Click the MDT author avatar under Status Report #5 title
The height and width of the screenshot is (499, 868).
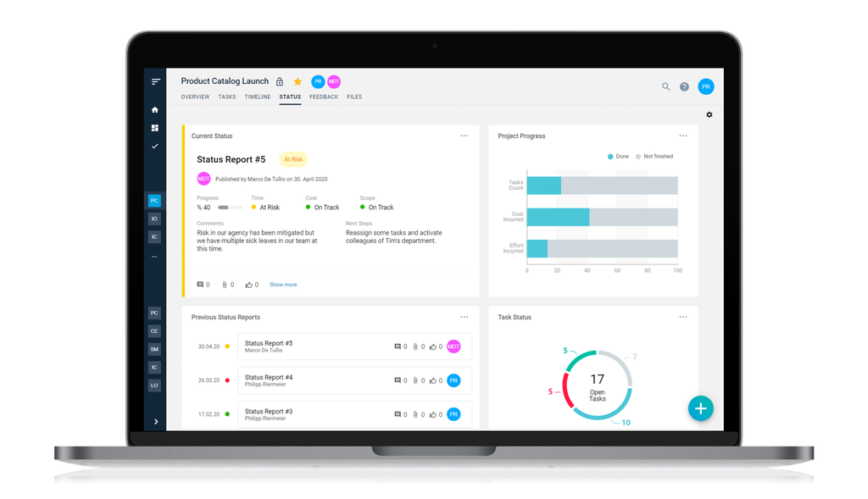[203, 179]
